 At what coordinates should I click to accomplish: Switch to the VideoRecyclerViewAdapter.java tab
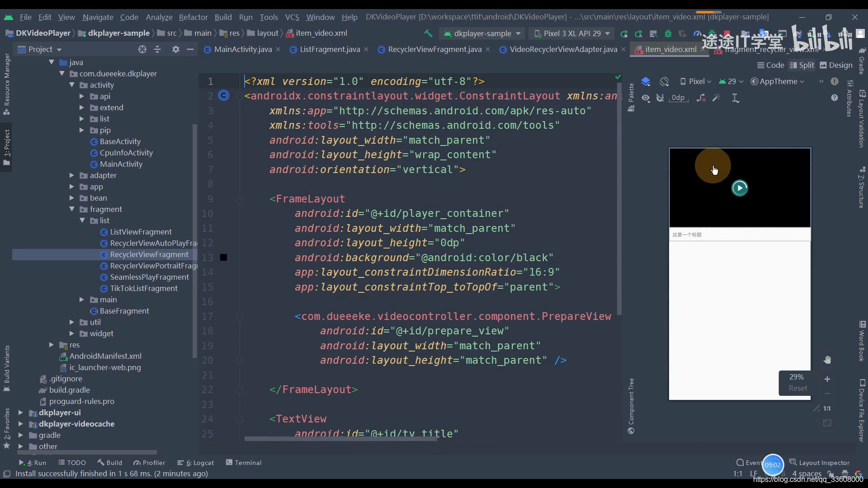563,49
